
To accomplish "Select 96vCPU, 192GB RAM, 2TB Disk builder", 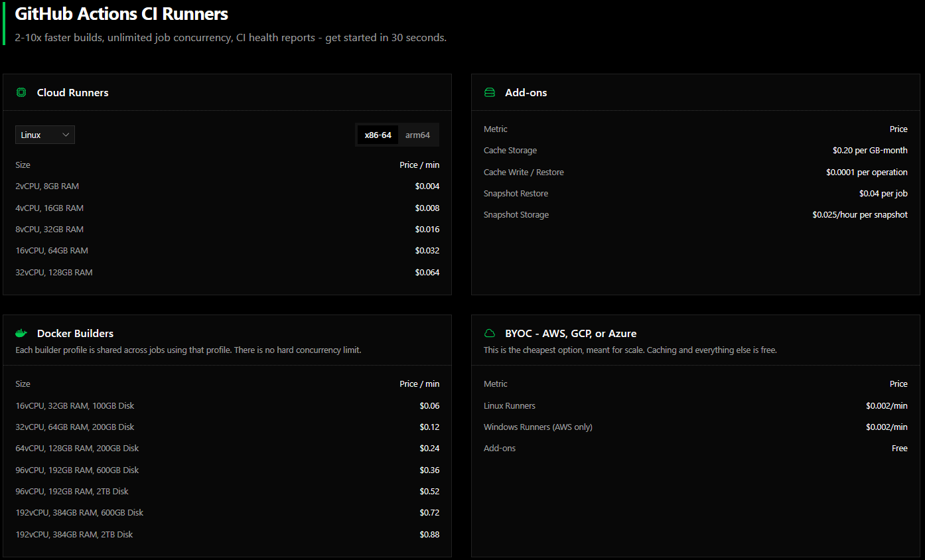I will click(x=227, y=491).
